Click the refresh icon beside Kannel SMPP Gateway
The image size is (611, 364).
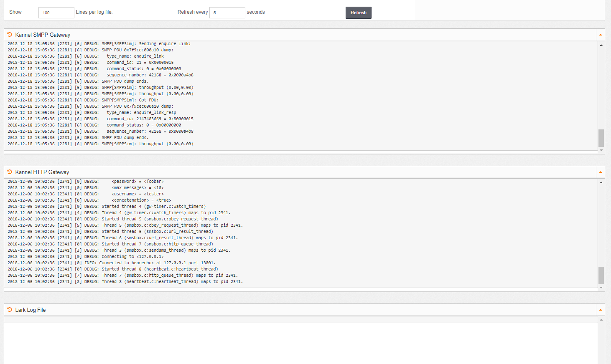click(x=10, y=35)
